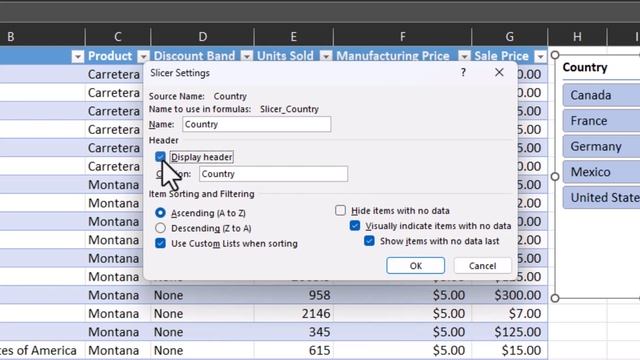The height and width of the screenshot is (360, 640).
Task: Select column C header
Action: pos(118,37)
